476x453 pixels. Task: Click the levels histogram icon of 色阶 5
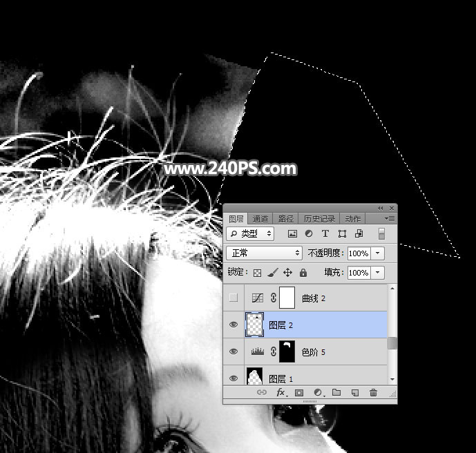258,351
